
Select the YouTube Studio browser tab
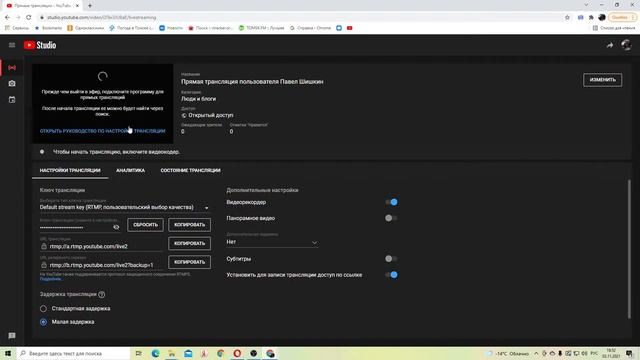point(42,6)
